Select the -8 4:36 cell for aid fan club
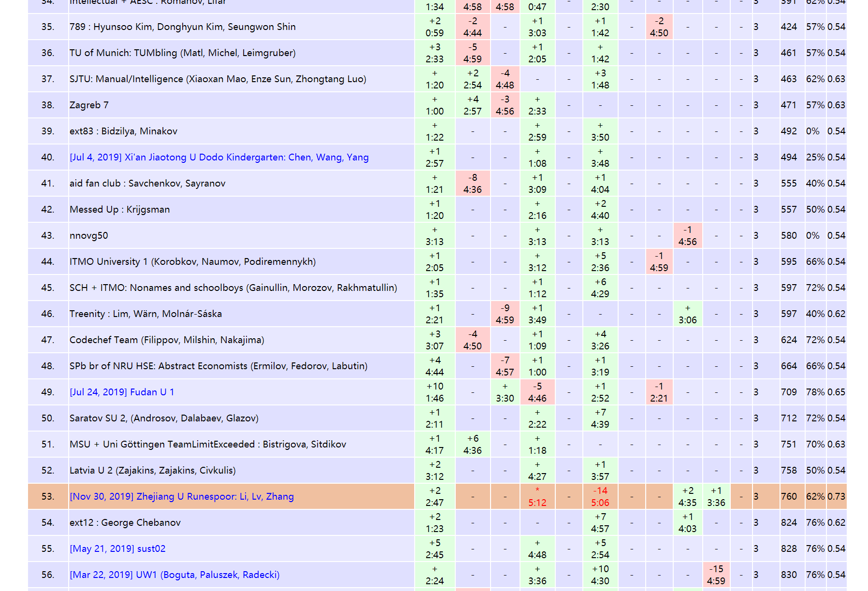Image resolution: width=868 pixels, height=591 pixels. coord(472,184)
